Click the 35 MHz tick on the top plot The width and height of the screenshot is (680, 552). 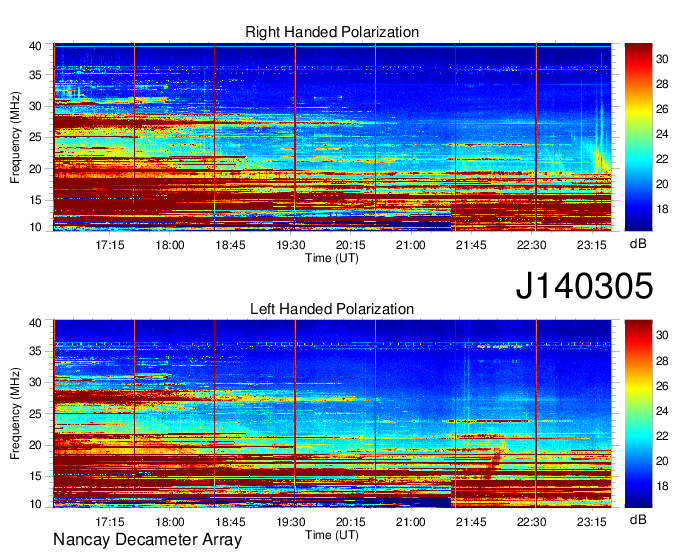coord(35,75)
